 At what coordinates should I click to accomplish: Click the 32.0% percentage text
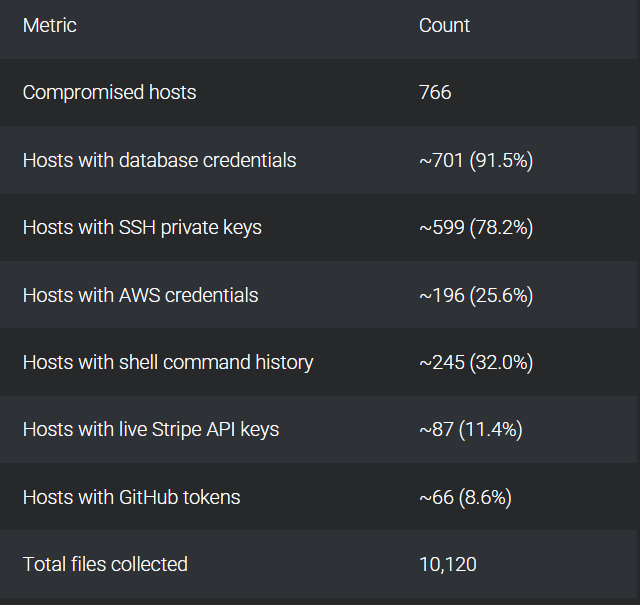tap(502, 362)
